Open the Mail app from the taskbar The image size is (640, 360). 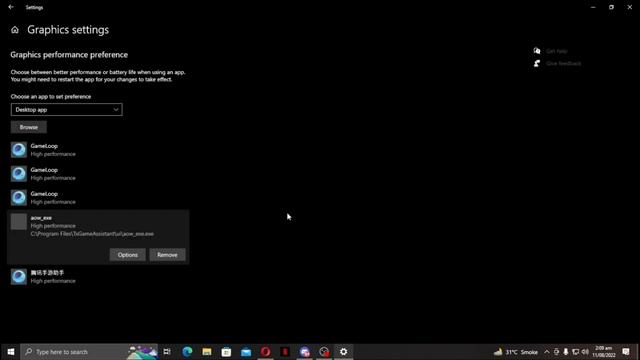(246, 351)
